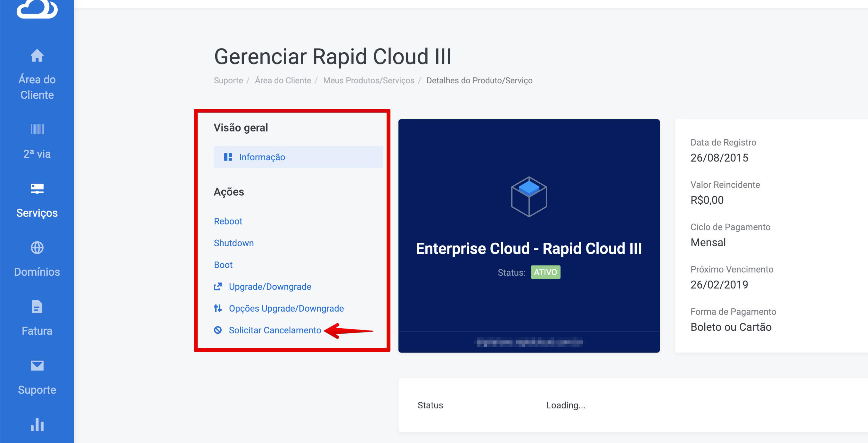Click the Boot action link

click(223, 265)
